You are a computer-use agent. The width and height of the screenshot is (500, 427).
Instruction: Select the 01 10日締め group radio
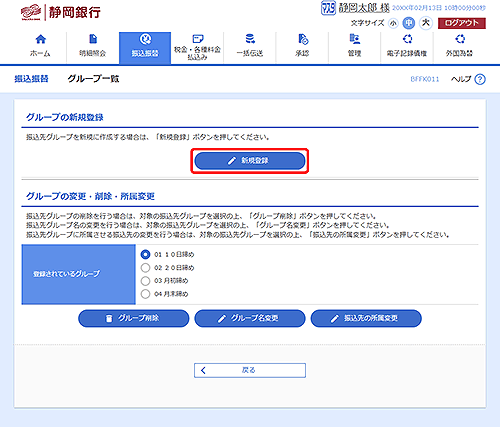pos(145,255)
